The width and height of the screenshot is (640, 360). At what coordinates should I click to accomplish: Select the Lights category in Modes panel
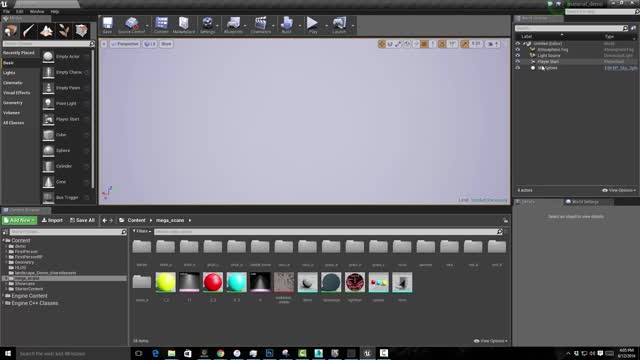(x=9, y=73)
